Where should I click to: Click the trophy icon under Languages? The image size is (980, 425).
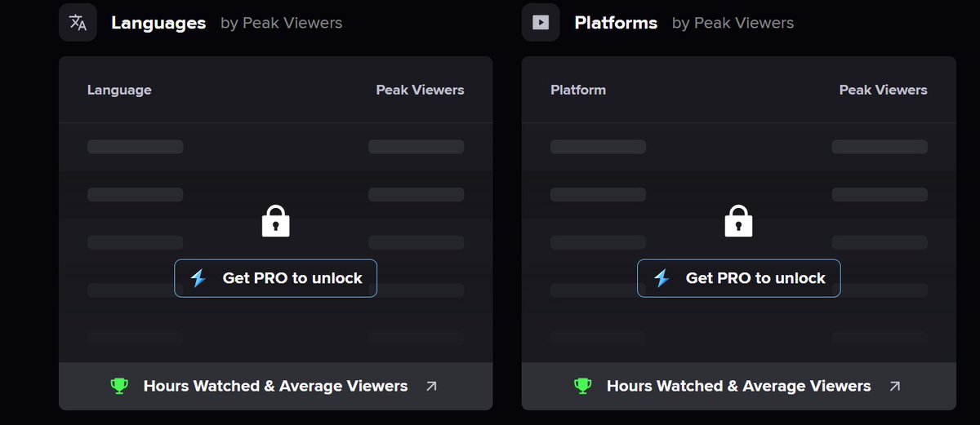(119, 386)
